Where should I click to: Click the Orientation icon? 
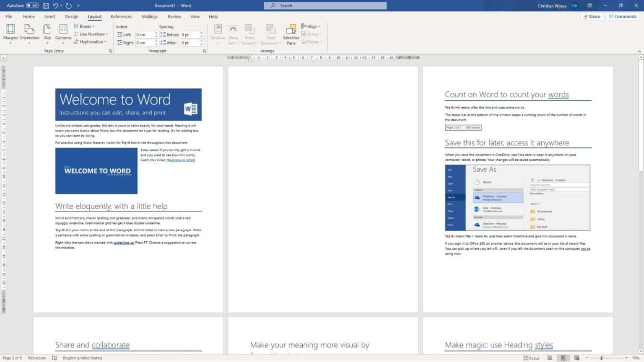point(29,34)
